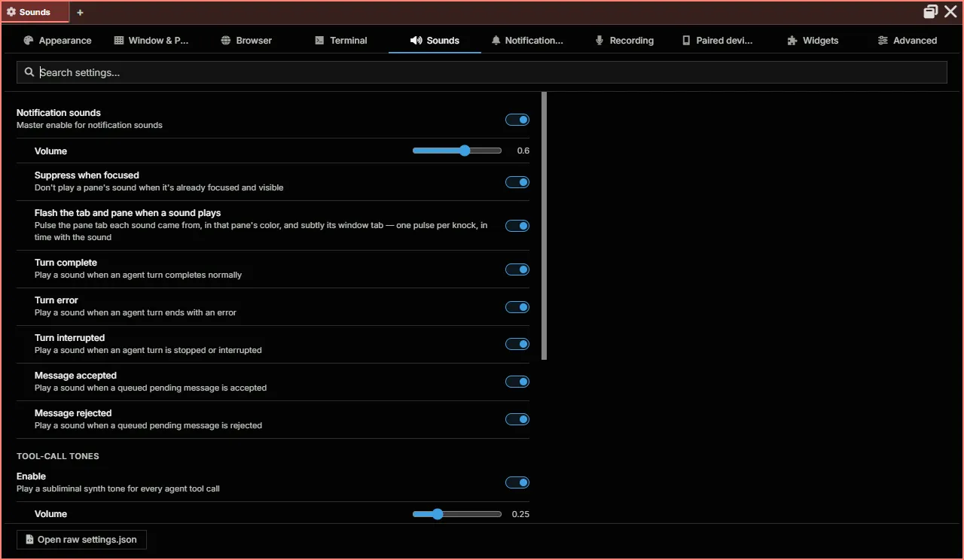Screen dimensions: 964x560
Task: Toggle the Notification sounds master switch
Action: 517,120
